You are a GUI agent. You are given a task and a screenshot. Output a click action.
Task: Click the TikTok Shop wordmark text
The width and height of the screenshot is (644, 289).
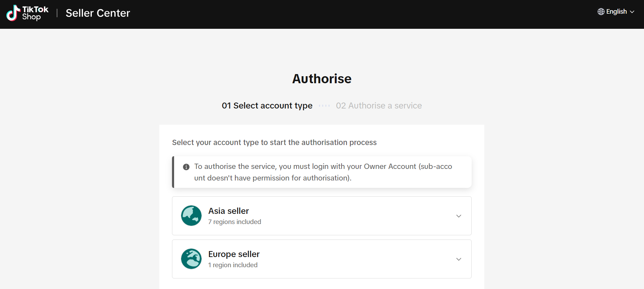35,13
